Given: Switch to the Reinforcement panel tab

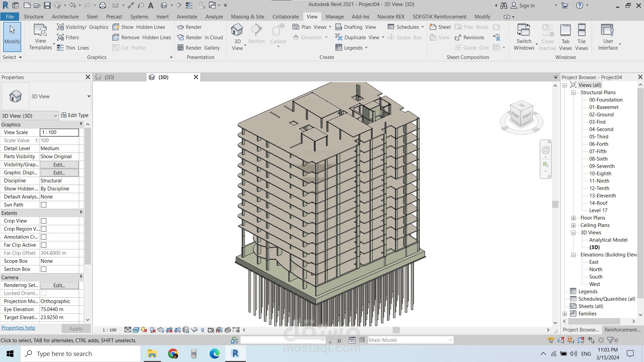Looking at the screenshot, I should pyautogui.click(x=622, y=330).
